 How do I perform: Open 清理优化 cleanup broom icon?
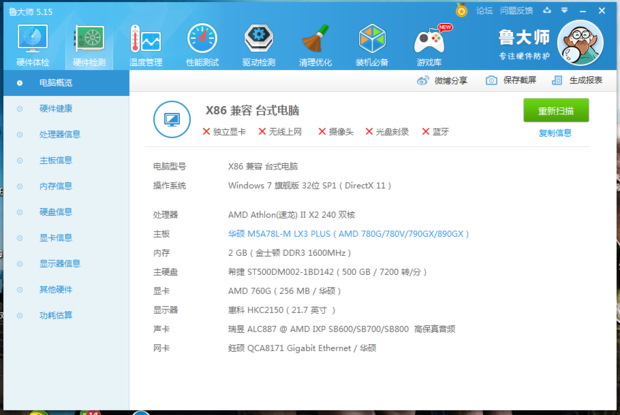[315, 39]
